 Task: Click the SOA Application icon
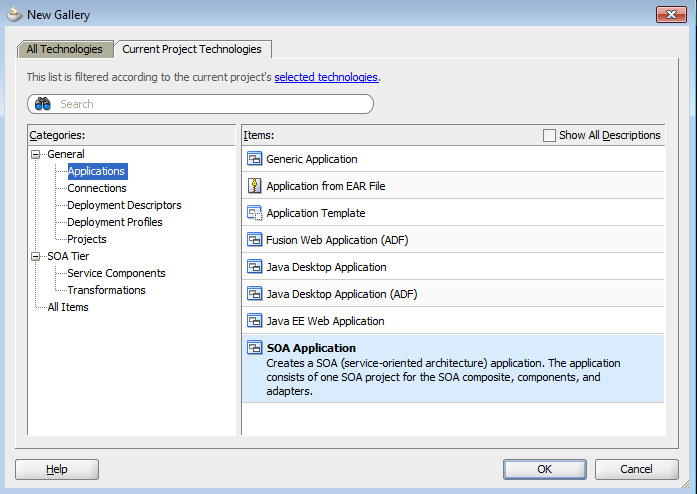(254, 348)
